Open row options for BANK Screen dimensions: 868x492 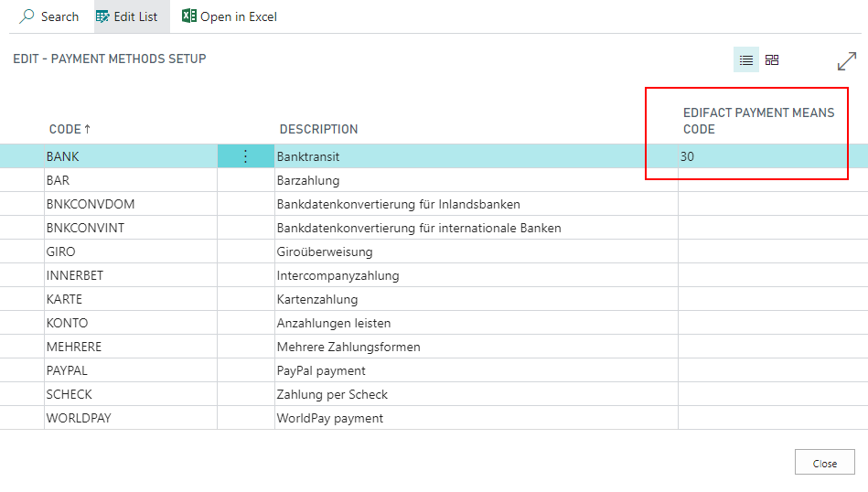(245, 156)
